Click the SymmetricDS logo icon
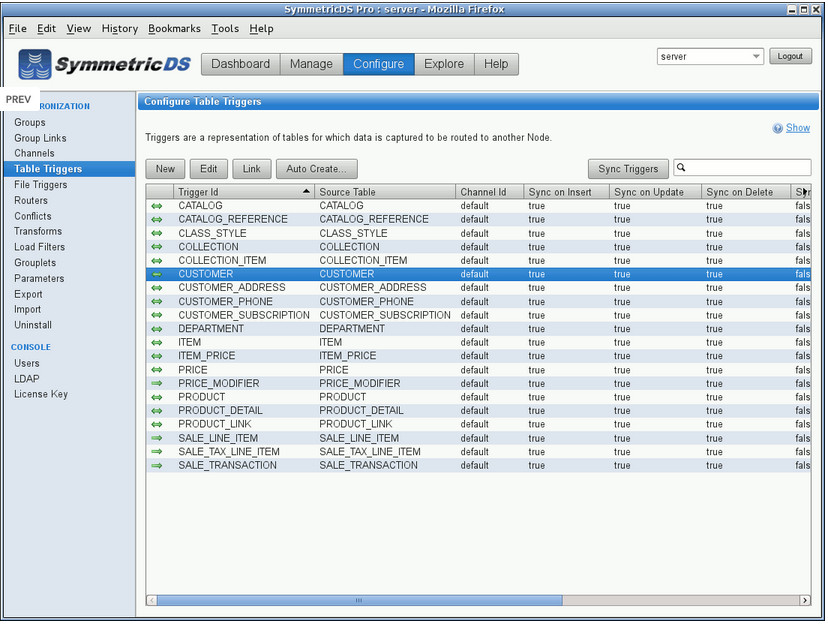 (x=35, y=64)
